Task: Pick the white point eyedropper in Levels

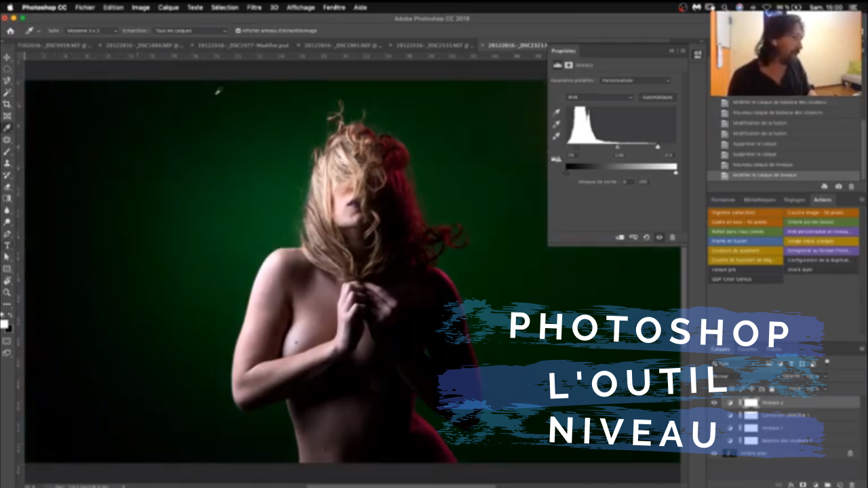Action: tap(557, 136)
